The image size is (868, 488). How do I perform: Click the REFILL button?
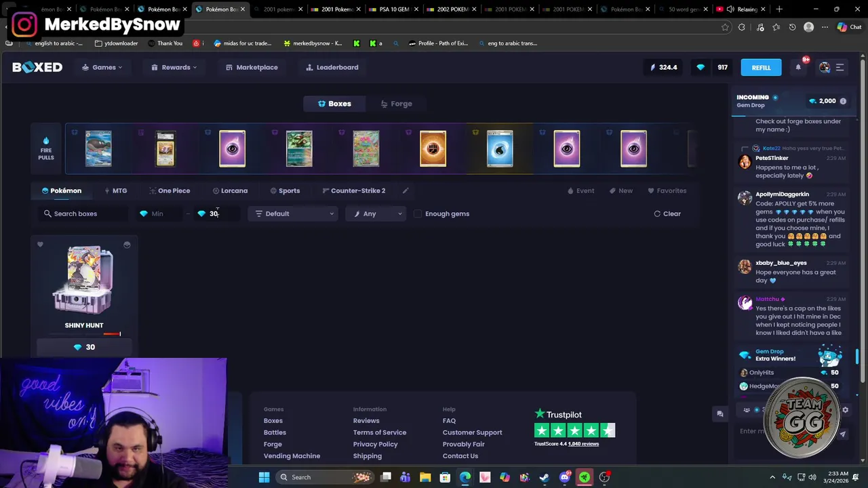tap(761, 67)
